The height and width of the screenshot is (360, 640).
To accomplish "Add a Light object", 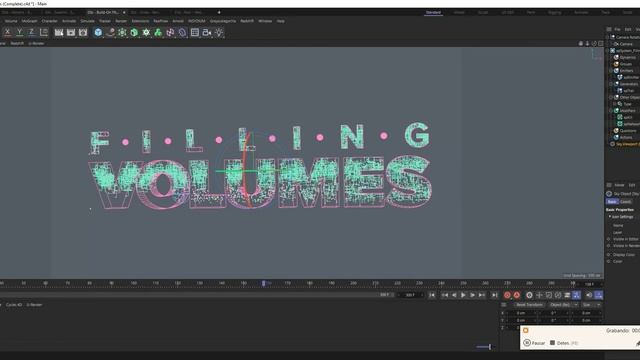I will click(219, 32).
